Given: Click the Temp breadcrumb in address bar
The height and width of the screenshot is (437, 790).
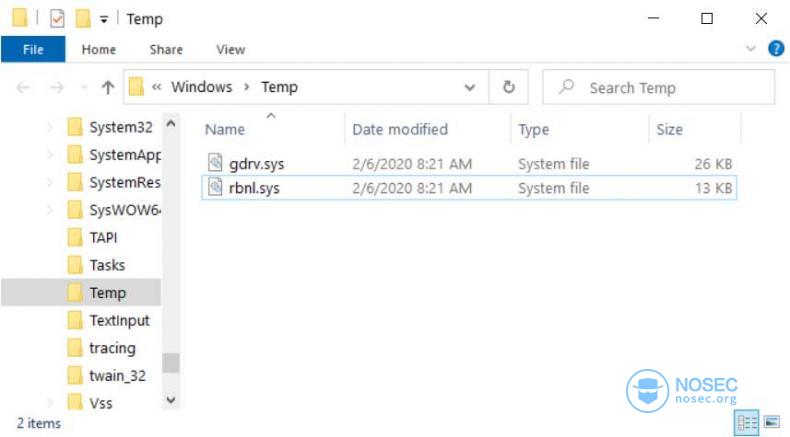Looking at the screenshot, I should click(x=279, y=87).
